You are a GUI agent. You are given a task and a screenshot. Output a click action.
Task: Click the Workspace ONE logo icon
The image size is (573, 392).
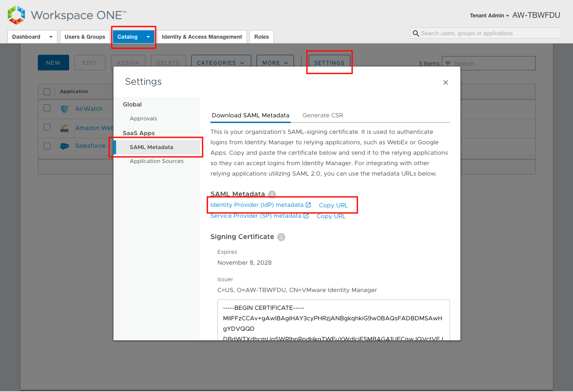(17, 15)
